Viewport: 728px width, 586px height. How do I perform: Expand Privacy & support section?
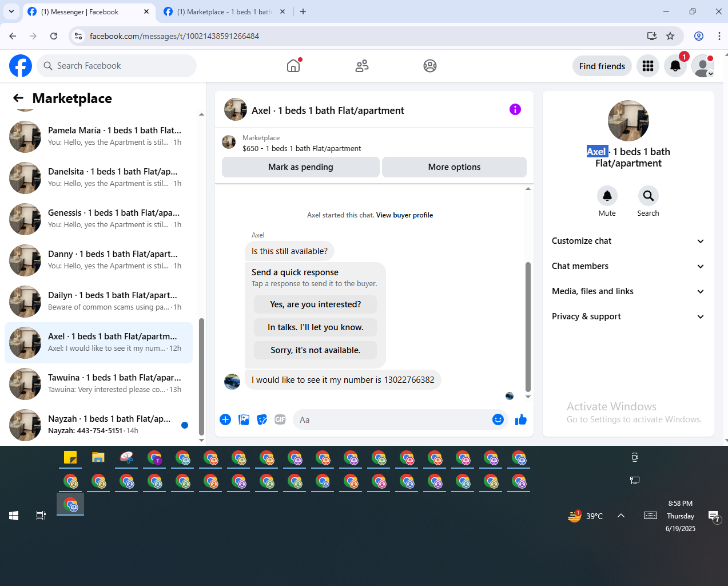(x=628, y=316)
